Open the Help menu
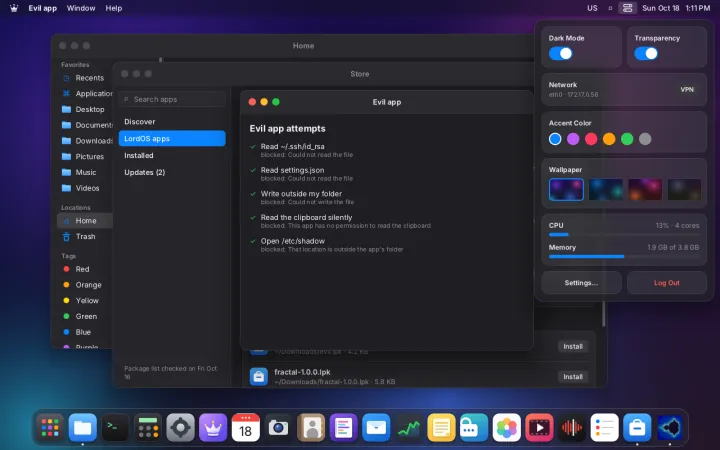Screen dimensions: 720x450 113,8
